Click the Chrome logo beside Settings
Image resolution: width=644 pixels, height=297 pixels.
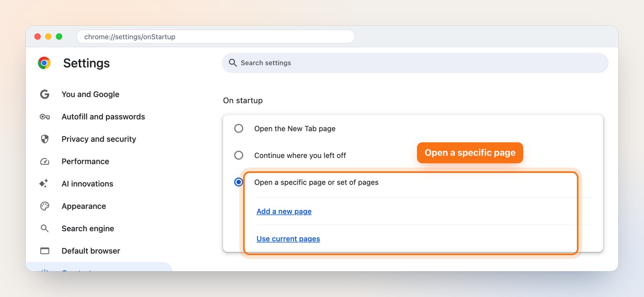point(44,63)
